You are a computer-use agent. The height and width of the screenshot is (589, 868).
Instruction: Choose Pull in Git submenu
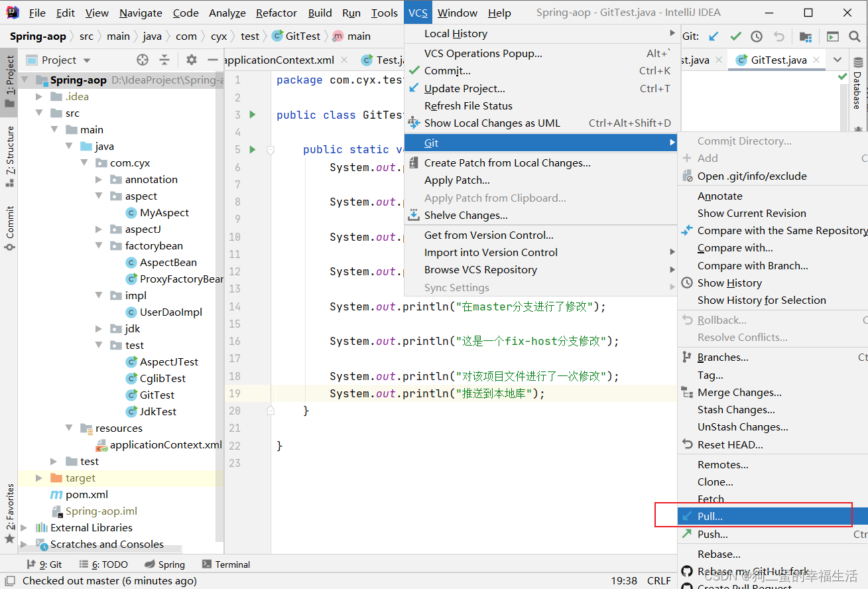773,516
